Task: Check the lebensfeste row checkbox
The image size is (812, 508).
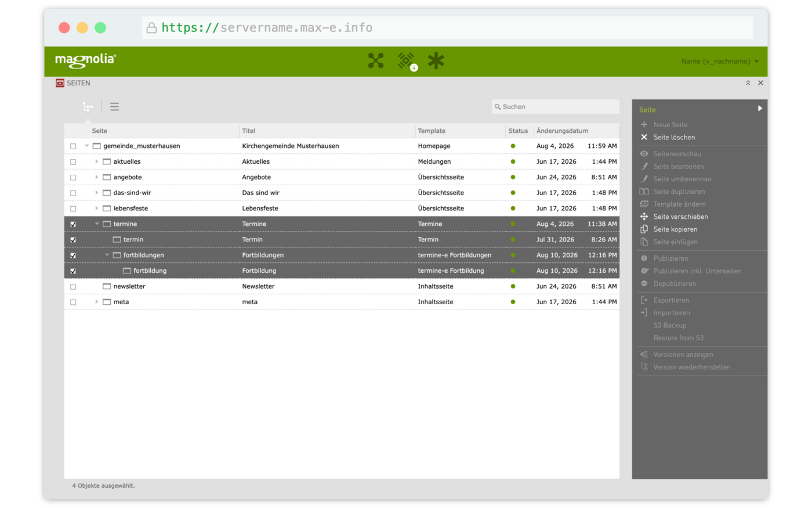Action: (73, 208)
